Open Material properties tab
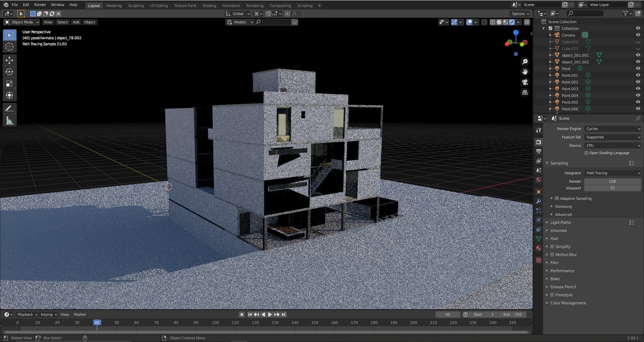This screenshot has height=342, width=644. click(539, 248)
